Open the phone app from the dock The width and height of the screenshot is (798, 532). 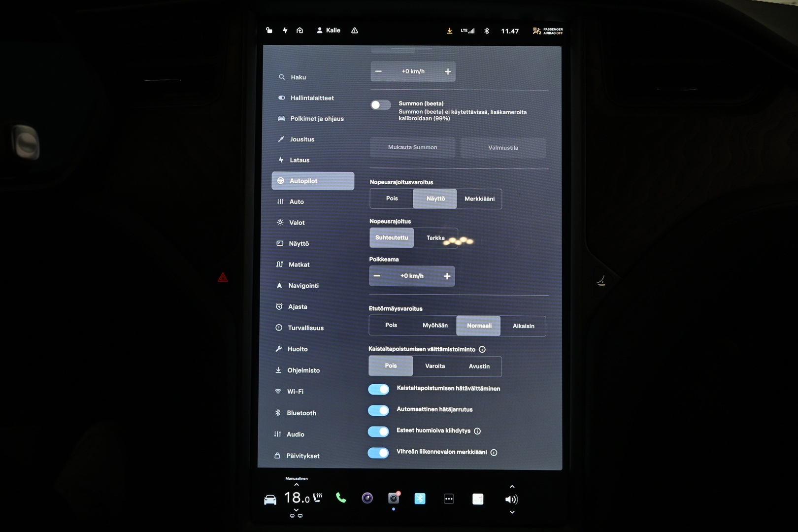pyautogui.click(x=341, y=498)
